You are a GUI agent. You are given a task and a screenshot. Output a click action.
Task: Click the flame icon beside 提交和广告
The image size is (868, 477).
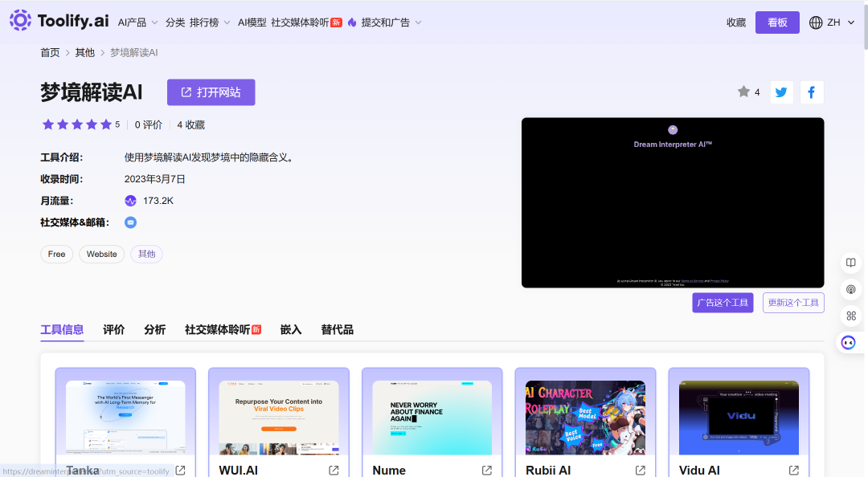pos(352,22)
